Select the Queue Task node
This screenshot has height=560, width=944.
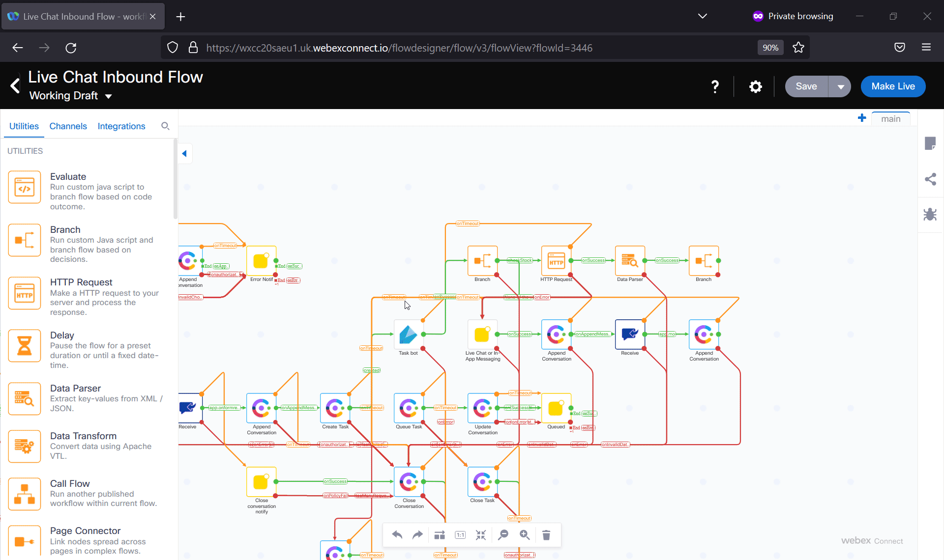(409, 408)
